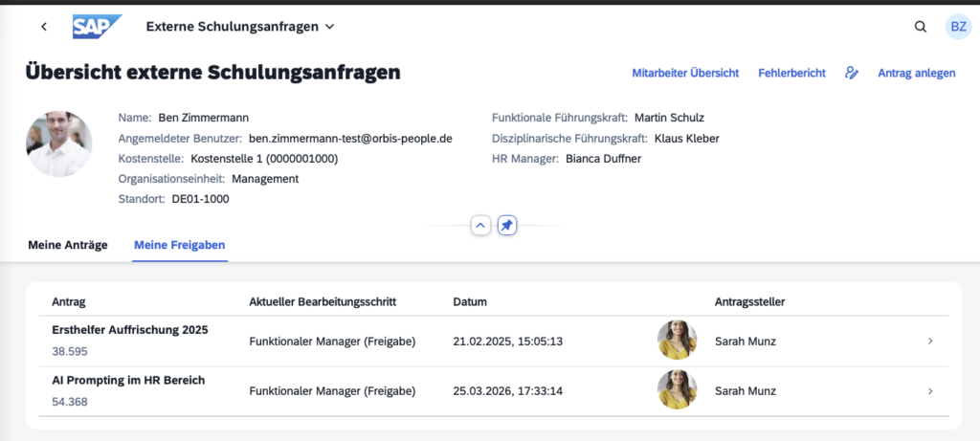This screenshot has width=980, height=441.
Task: Switch to Meine Anträge tab
Action: [x=68, y=246]
